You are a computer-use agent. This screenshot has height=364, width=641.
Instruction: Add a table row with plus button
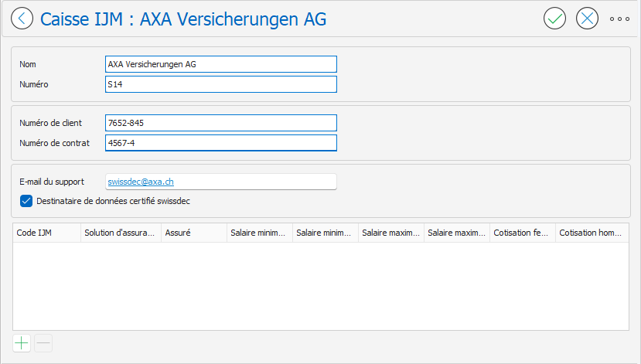click(x=22, y=343)
